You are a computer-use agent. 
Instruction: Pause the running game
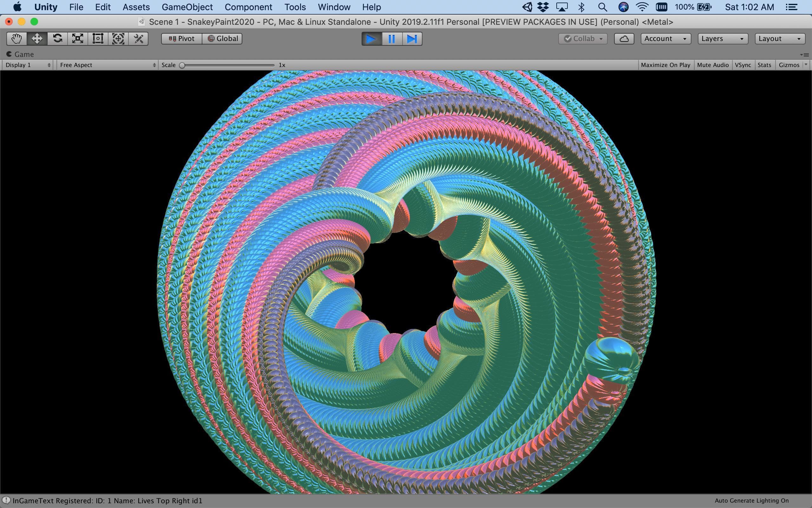(392, 39)
